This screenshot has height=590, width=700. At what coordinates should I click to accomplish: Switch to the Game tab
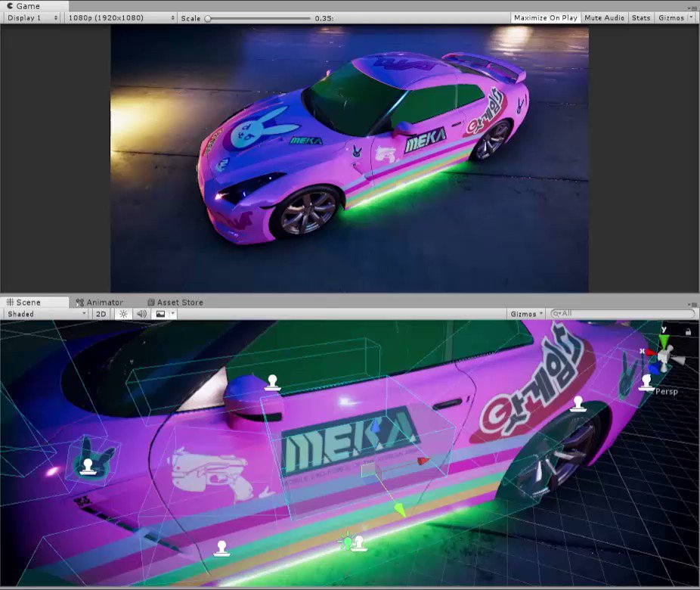point(34,6)
